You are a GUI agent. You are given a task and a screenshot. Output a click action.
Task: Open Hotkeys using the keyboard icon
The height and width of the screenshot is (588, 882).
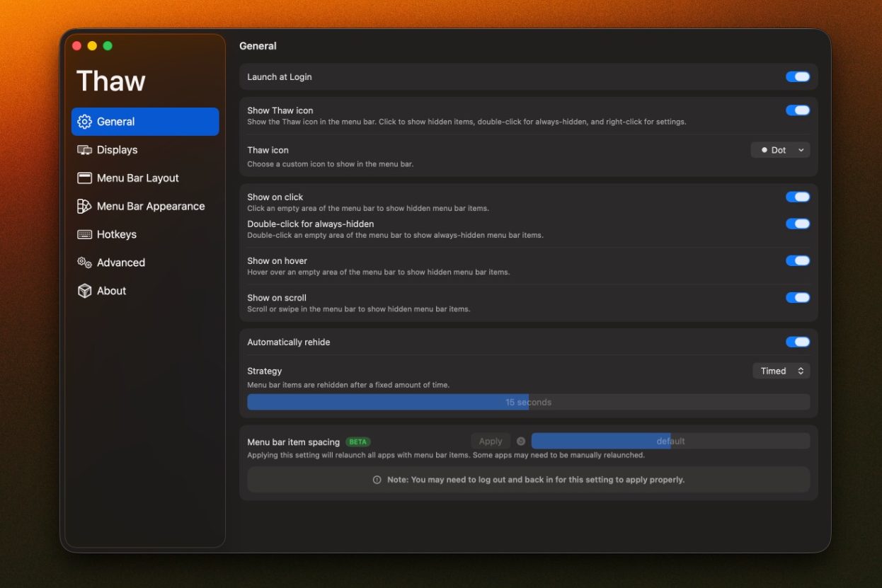[x=85, y=234]
